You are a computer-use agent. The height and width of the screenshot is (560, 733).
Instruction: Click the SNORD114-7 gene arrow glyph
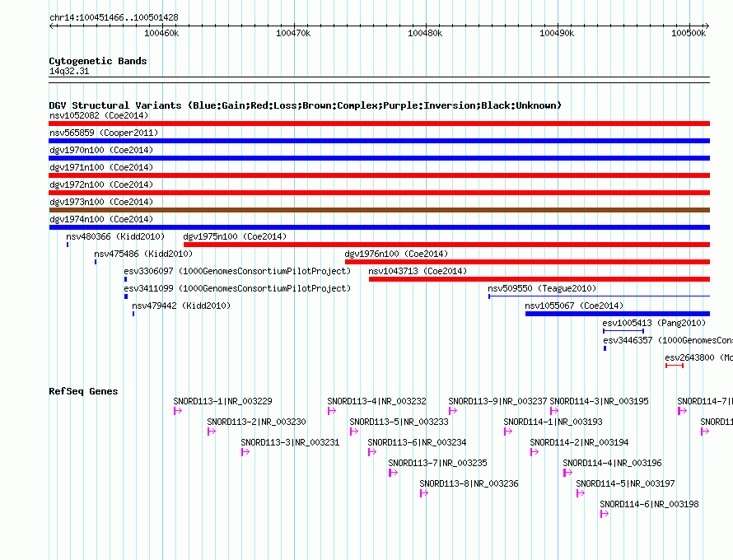tap(682, 411)
